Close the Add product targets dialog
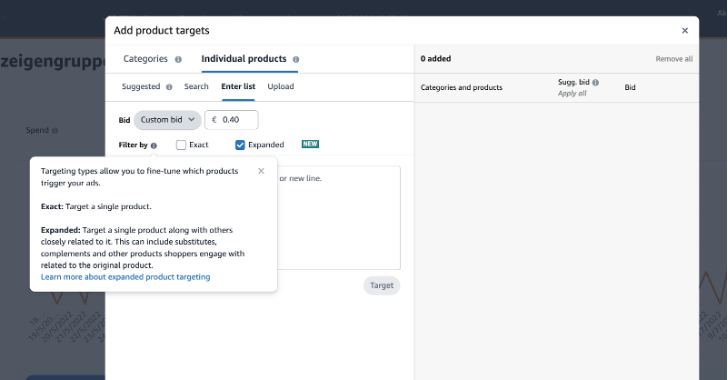The image size is (728, 380). click(685, 31)
